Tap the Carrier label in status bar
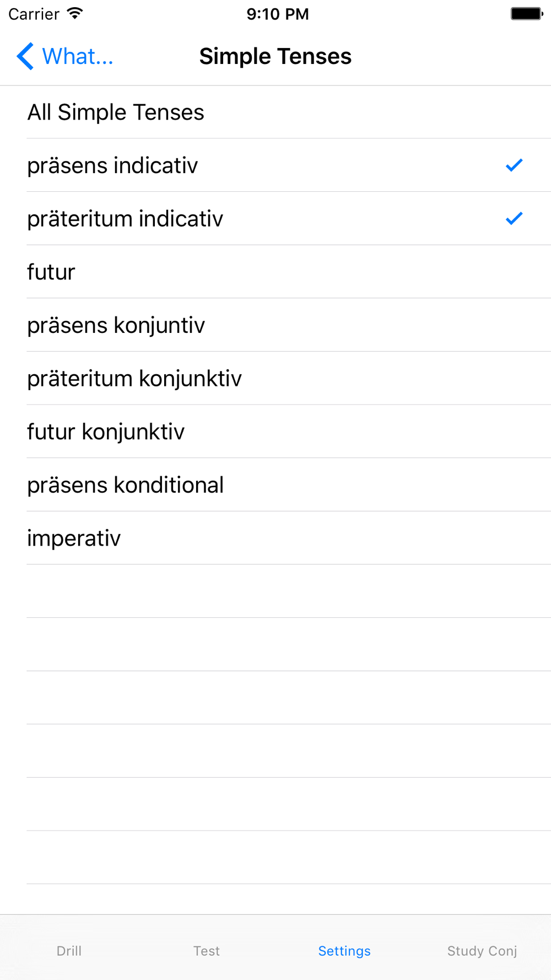The width and height of the screenshot is (551, 980). 34,14
